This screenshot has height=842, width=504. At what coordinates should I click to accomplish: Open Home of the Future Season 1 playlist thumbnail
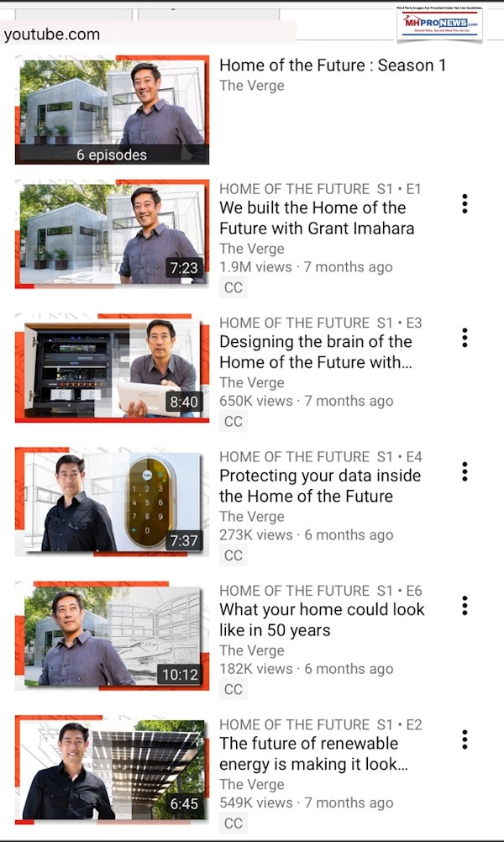tap(112, 109)
